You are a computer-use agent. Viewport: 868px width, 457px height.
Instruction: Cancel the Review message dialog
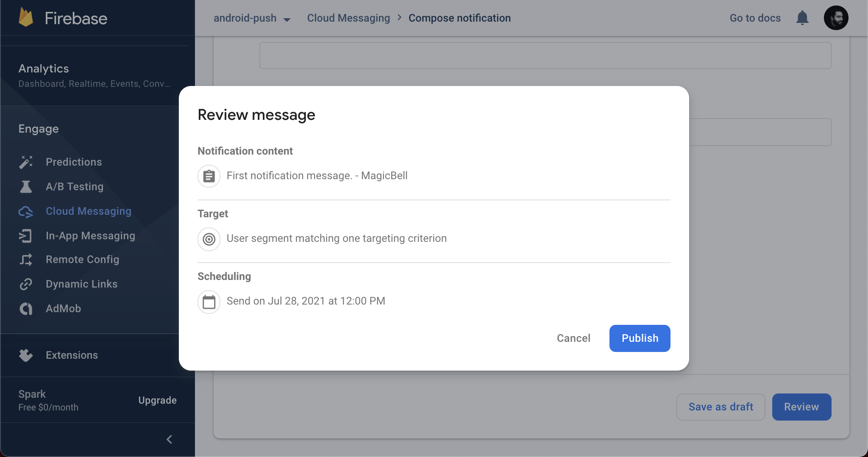573,338
